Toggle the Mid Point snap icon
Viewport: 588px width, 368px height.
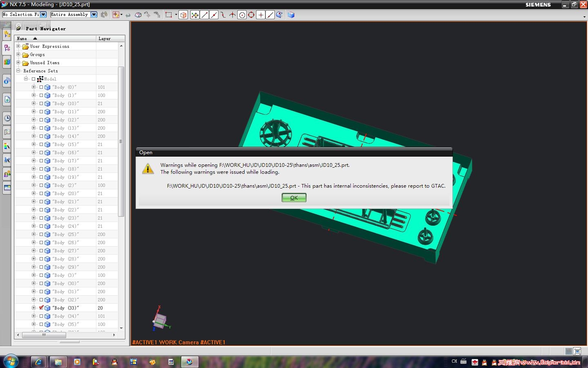coord(214,15)
